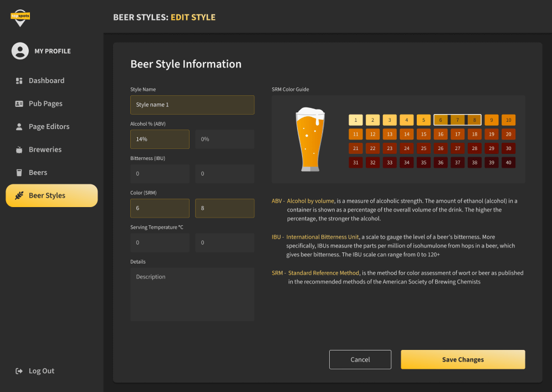Focus maximum Serving Temperature field
552x392 pixels.
224,243
